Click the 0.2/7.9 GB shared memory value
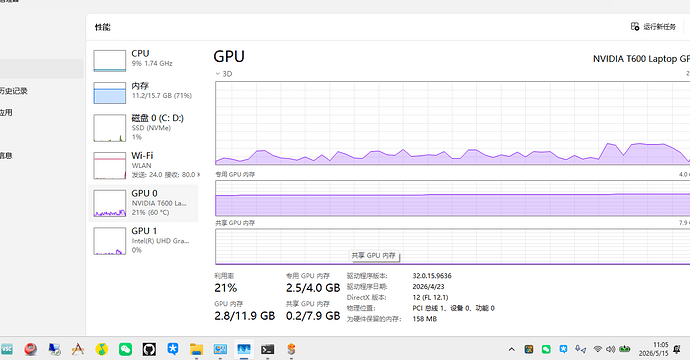The width and height of the screenshot is (690, 360). (313, 316)
